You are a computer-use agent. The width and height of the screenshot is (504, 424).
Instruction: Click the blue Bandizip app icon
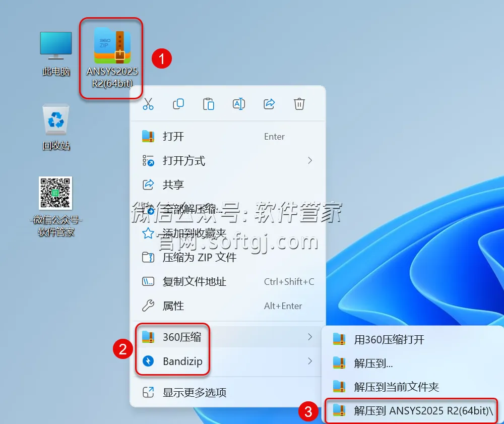click(148, 361)
